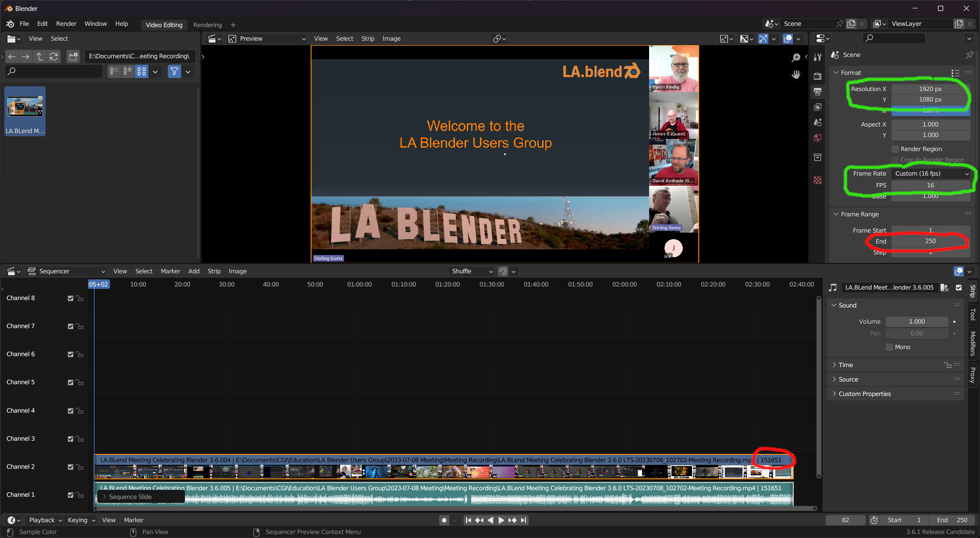The width and height of the screenshot is (980, 538).
Task: Select the zoom magnifier tool in preview
Action: [796, 57]
